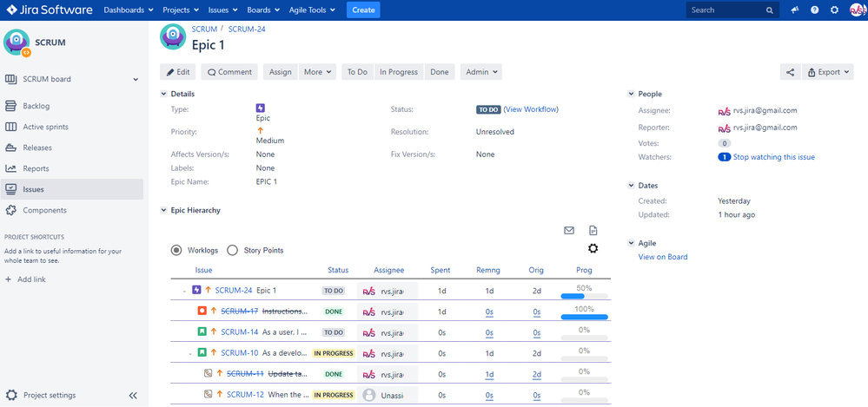This screenshot has height=407, width=868.
Task: Select the Story Points radio button
Action: 232,250
